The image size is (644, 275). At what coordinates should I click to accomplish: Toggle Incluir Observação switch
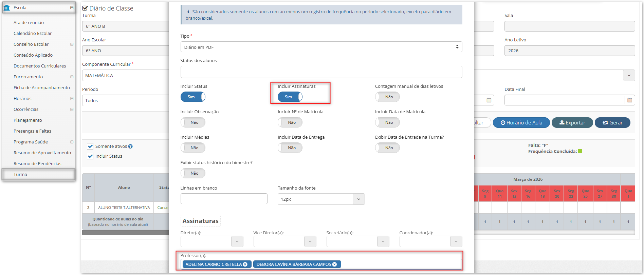tap(193, 122)
